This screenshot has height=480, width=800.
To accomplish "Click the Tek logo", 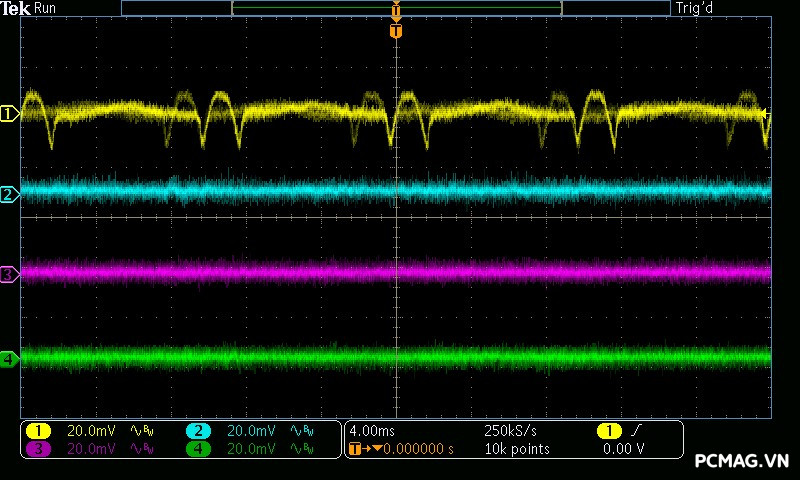I will click(x=17, y=8).
